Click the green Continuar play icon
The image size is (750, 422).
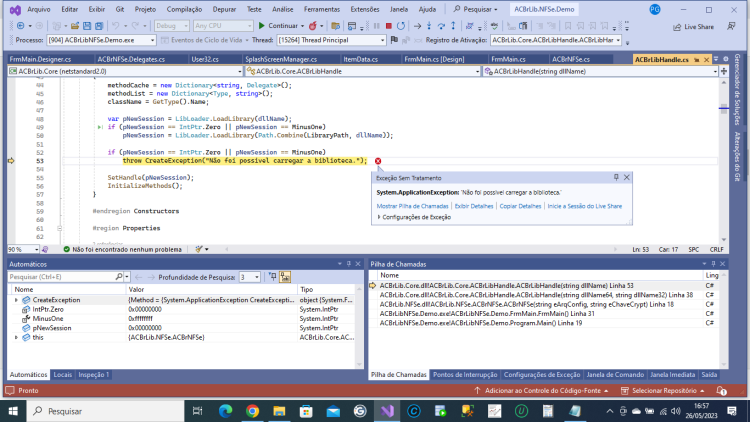(x=261, y=26)
